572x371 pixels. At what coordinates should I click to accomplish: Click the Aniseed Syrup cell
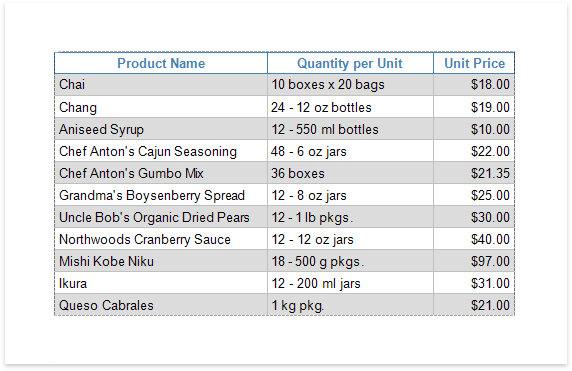(161, 129)
